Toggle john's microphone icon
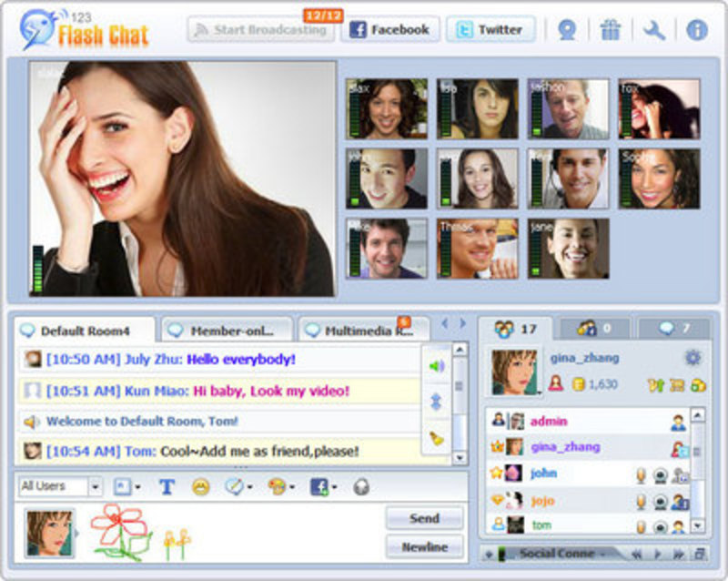This screenshot has width=728, height=581. pos(641,474)
